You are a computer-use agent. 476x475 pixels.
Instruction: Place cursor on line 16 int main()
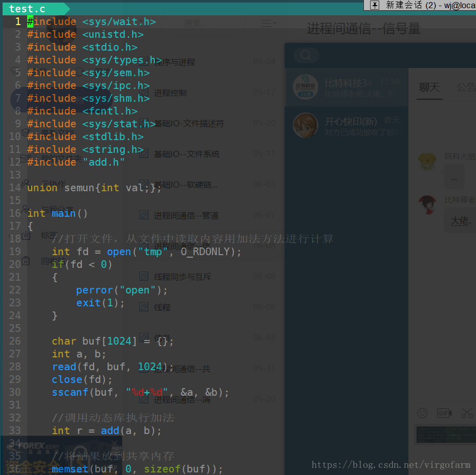pos(57,214)
